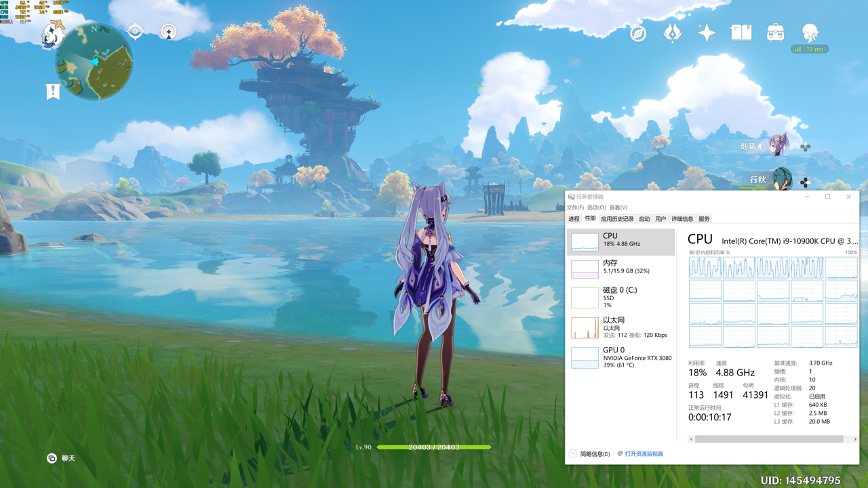Image resolution: width=868 pixels, height=488 pixels.
Task: Select the 性能 tab
Action: [590, 218]
